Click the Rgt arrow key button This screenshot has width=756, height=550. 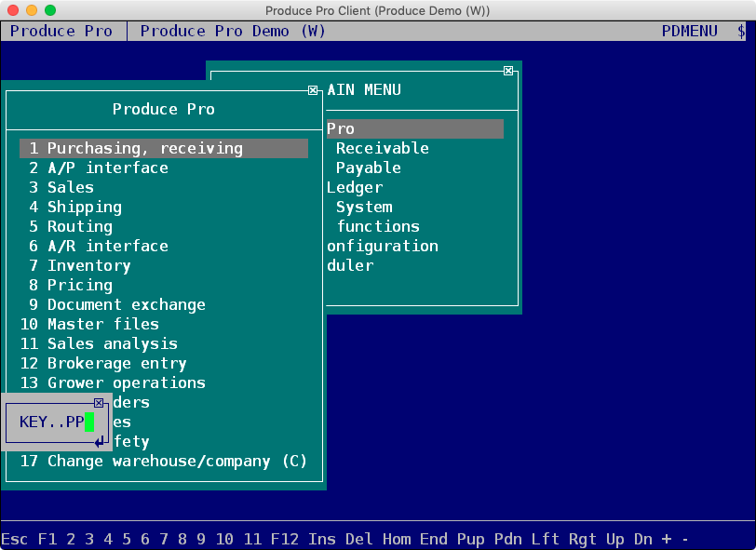tap(583, 539)
